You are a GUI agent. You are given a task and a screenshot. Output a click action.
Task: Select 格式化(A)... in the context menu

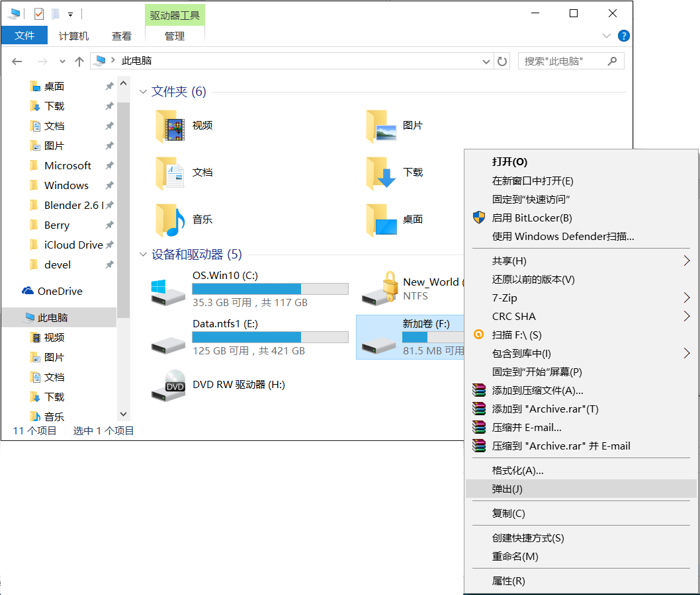click(517, 471)
